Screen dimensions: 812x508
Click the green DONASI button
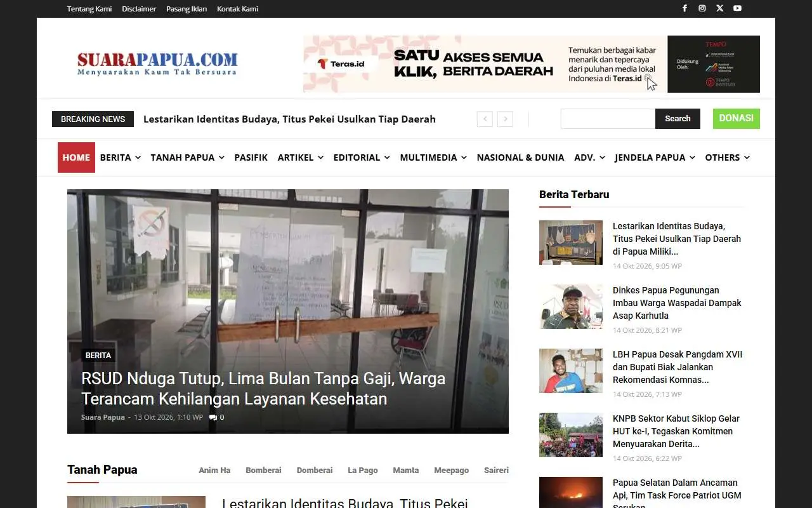[x=737, y=119]
